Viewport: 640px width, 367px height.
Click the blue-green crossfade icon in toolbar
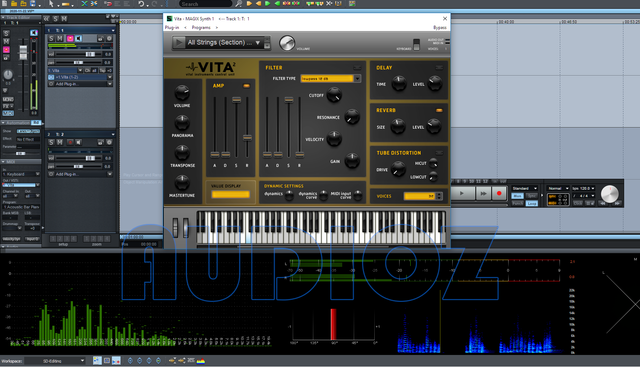pyautogui.click(x=84, y=3)
